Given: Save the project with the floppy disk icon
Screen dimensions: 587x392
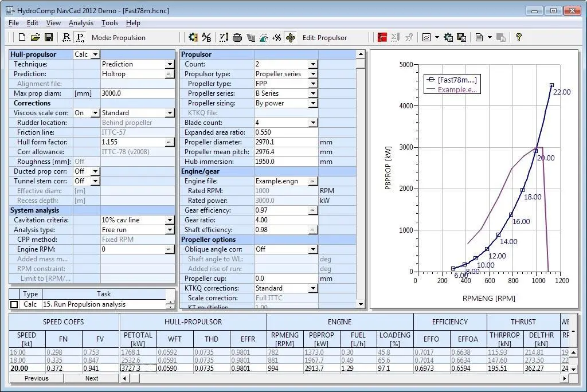Looking at the screenshot, I should click(x=49, y=37).
